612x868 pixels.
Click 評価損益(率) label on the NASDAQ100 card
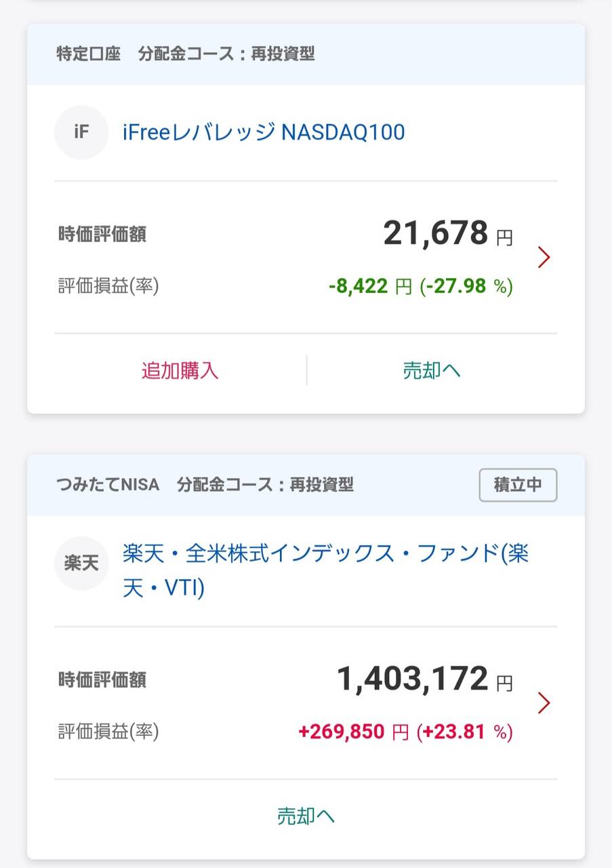108,286
